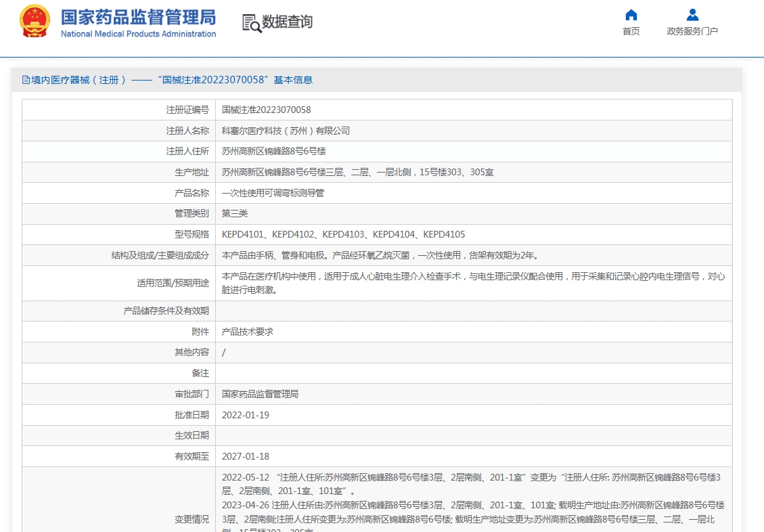
Task: Click the 注册人名称 row label
Action: click(187, 131)
